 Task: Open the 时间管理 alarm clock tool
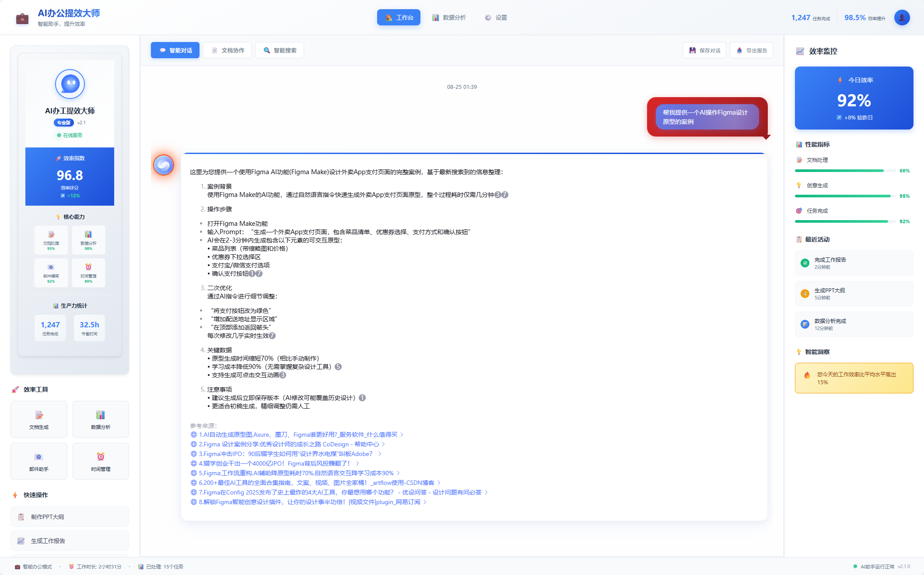(x=101, y=461)
